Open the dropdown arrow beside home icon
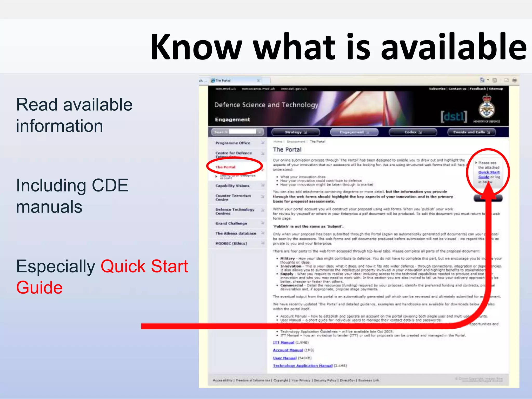This screenshot has height=399, width=532. click(x=488, y=80)
